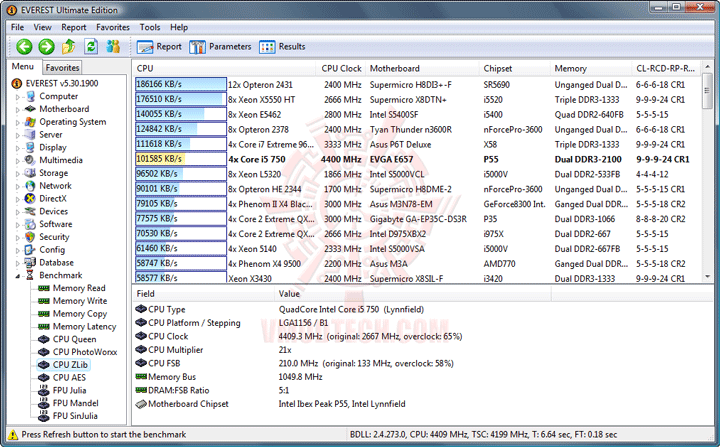Viewport: 720px width, 447px height.
Task: Click the Field column header
Action: coord(203,294)
